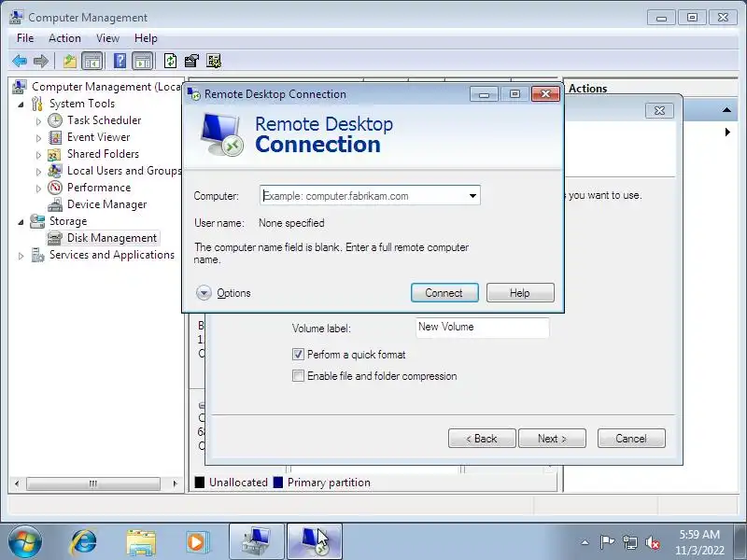747x560 pixels.
Task: Open Local Users and Groups node
Action: [x=124, y=171]
